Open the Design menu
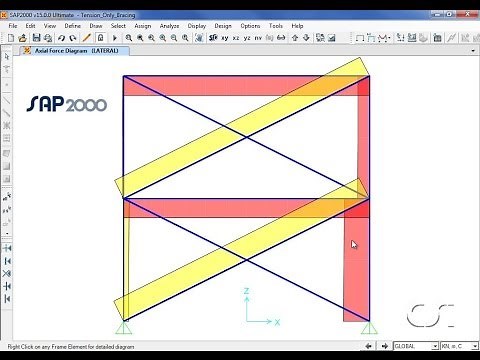The width and height of the screenshot is (480, 360). tap(223, 26)
